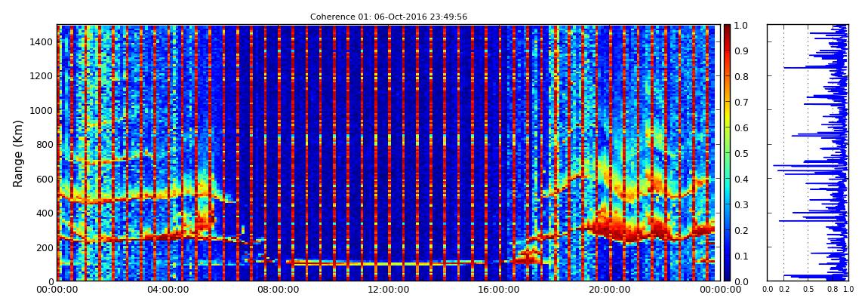Select the 04:00:00 time tick label
This screenshot has height=307, width=868.
[x=167, y=290]
